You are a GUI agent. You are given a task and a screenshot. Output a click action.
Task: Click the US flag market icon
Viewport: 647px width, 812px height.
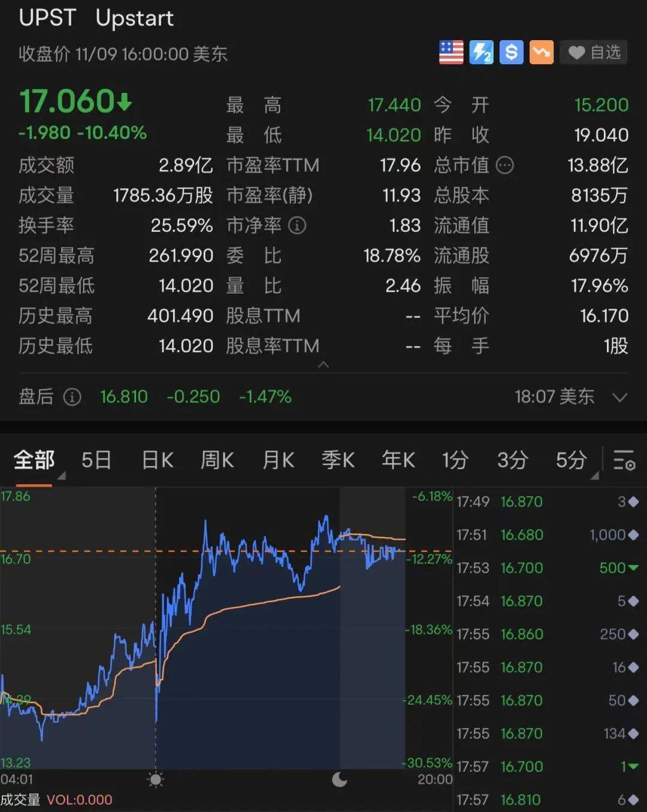(451, 53)
